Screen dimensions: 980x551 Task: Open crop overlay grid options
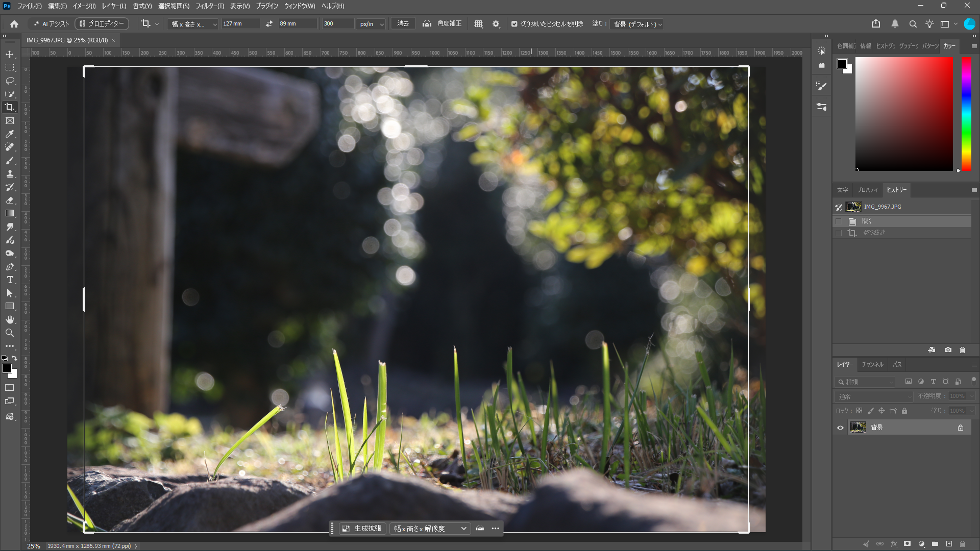(x=478, y=23)
